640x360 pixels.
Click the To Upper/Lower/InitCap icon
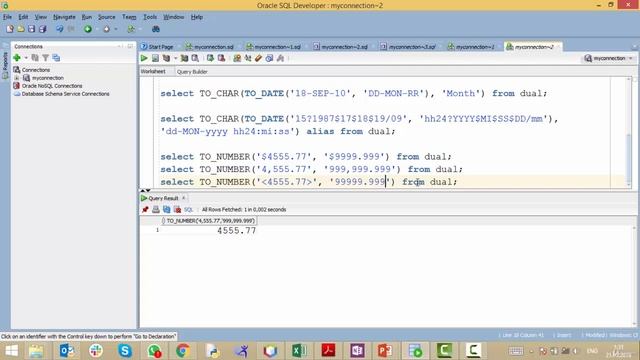coord(248,58)
